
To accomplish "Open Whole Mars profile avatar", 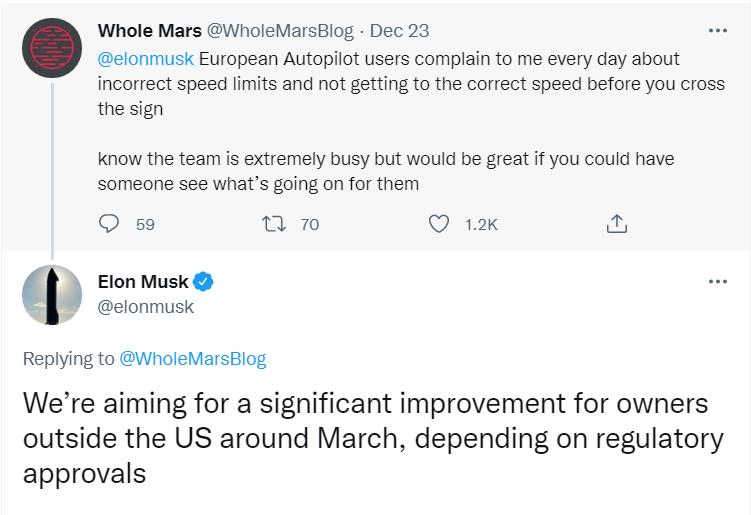I will click(52, 48).
